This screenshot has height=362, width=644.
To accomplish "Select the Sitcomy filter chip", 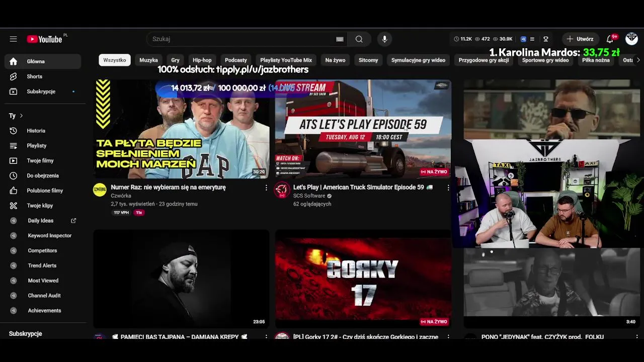I will pyautogui.click(x=368, y=60).
